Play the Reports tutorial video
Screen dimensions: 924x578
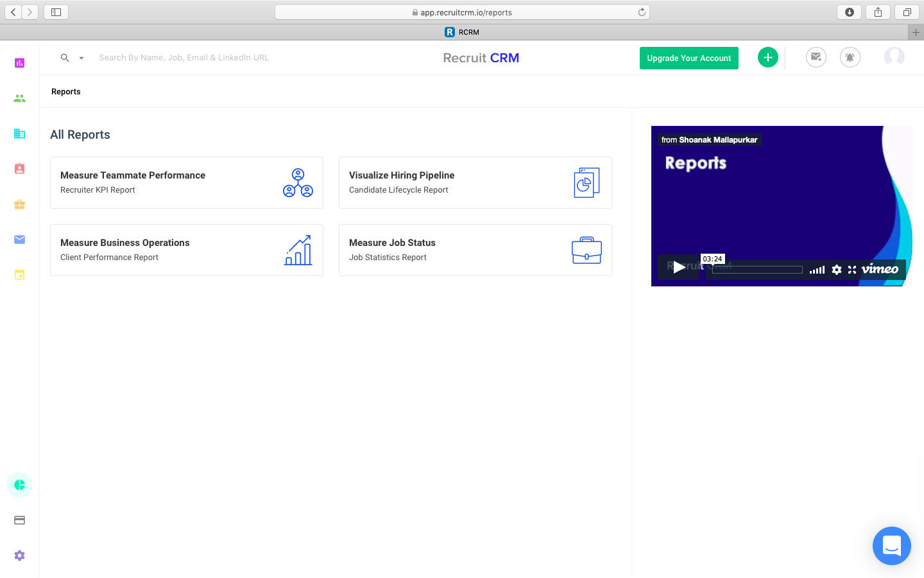point(679,267)
